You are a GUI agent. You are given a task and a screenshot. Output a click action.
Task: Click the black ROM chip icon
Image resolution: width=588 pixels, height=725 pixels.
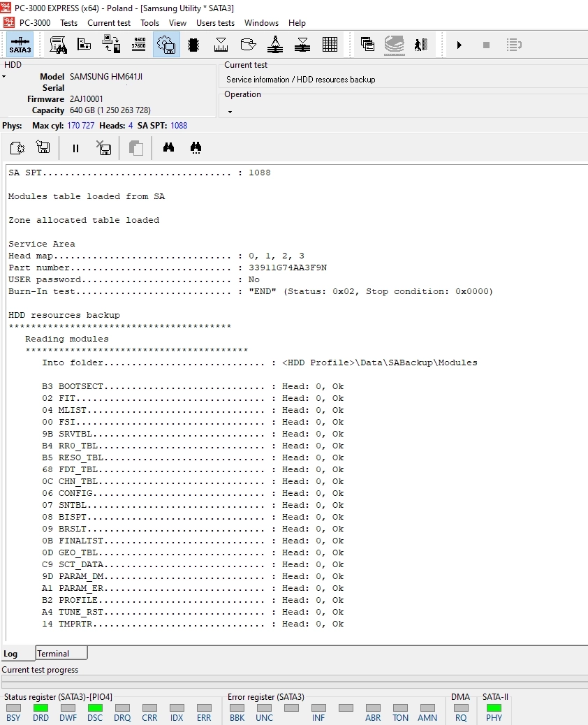pos(193,45)
